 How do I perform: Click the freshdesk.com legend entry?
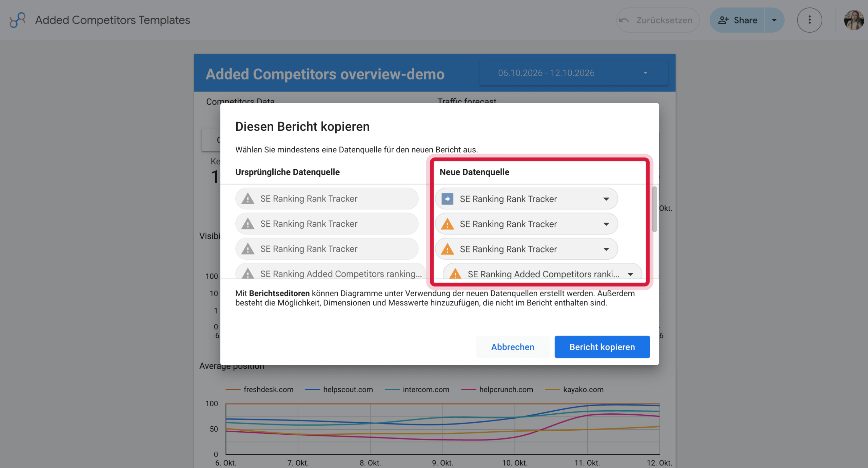(260, 390)
